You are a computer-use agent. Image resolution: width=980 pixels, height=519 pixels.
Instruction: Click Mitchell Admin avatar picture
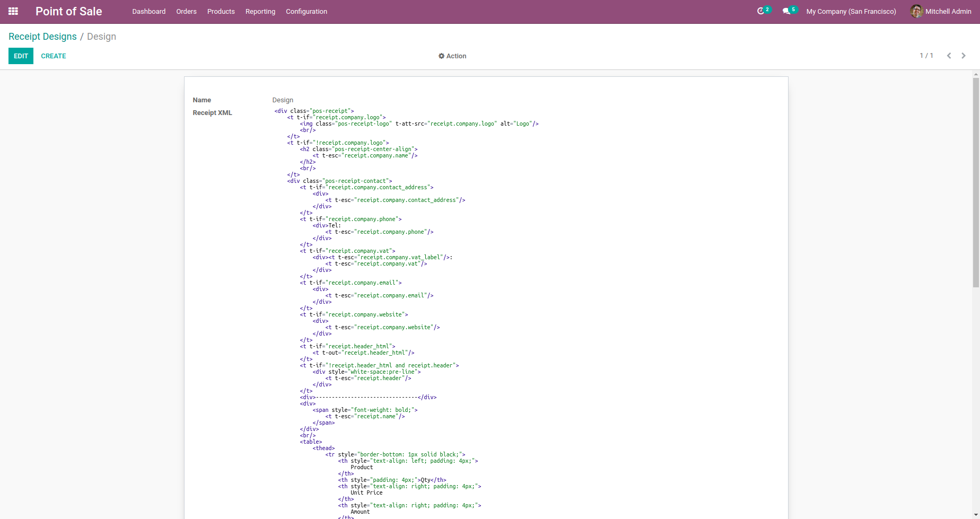click(x=916, y=11)
